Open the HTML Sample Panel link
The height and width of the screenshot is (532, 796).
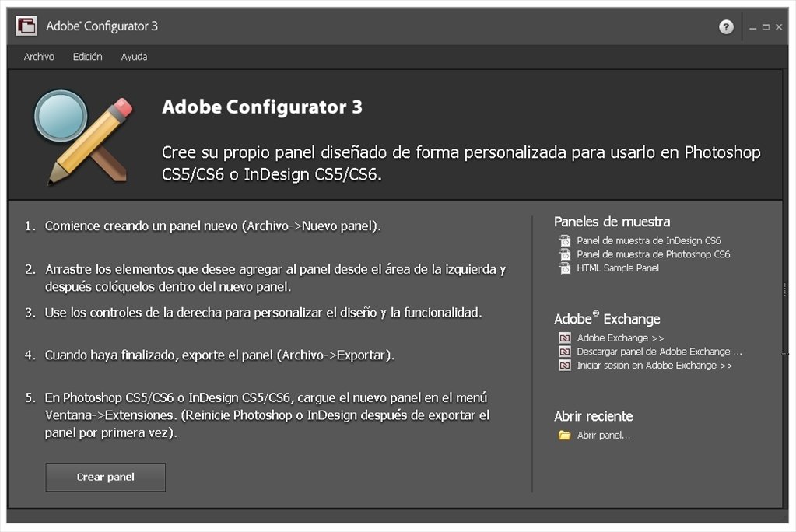point(618,268)
